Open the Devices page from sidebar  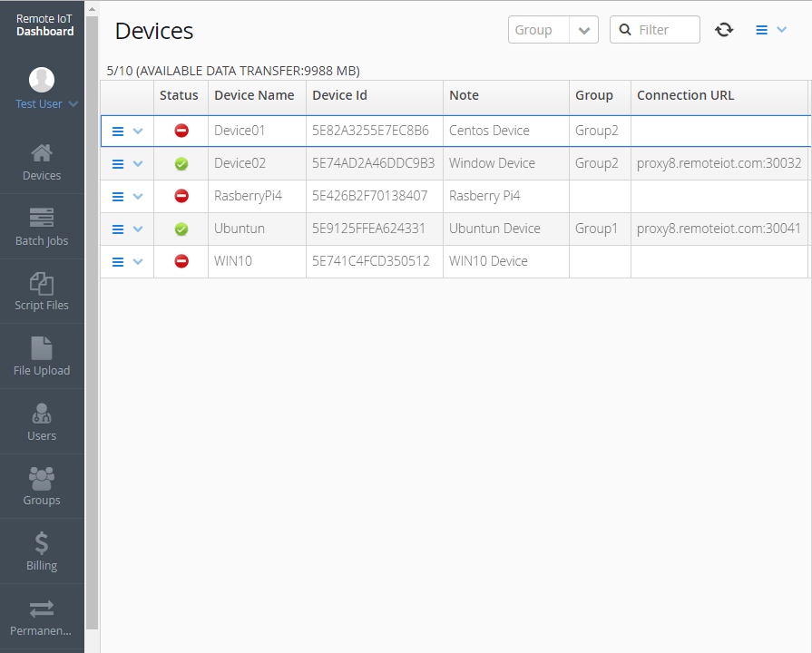point(42,162)
